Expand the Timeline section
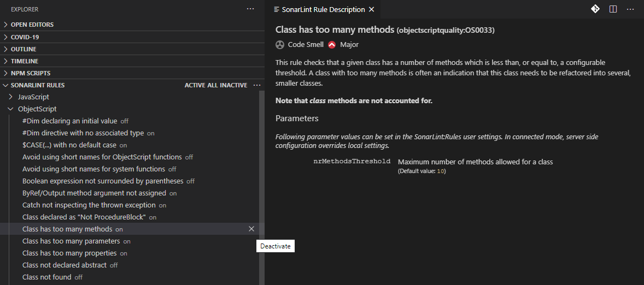Viewport: 644px width, 285px height. 132,61
